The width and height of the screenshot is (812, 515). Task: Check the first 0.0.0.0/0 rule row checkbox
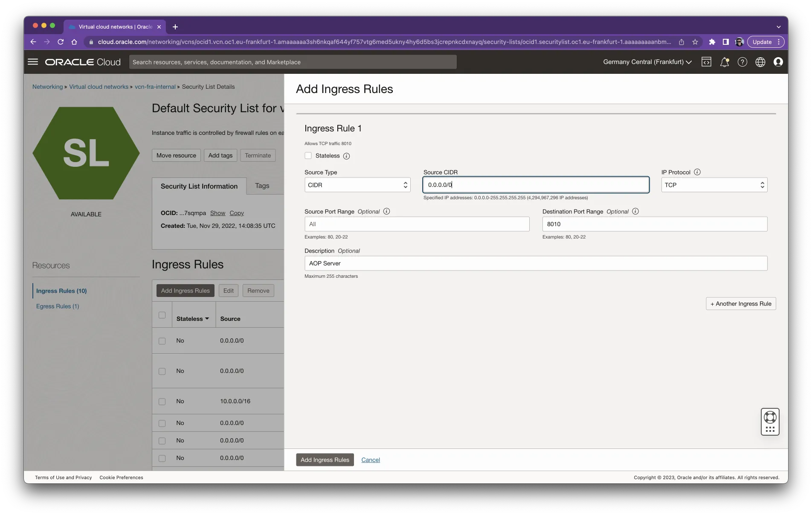162,341
